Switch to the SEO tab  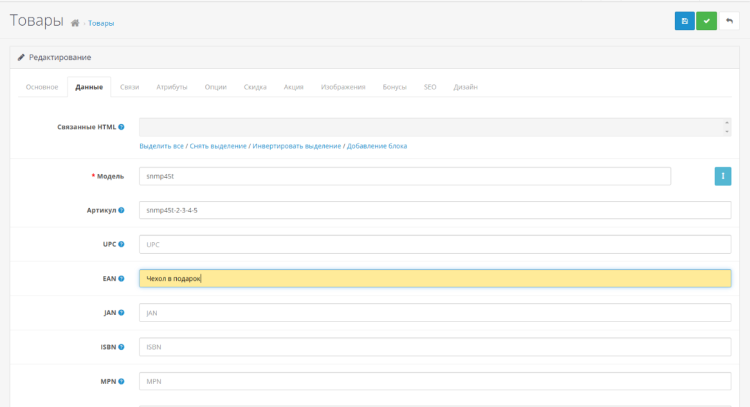click(x=430, y=87)
